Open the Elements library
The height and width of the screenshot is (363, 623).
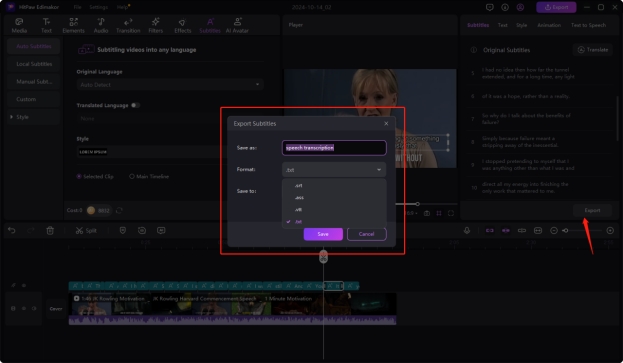tap(74, 25)
